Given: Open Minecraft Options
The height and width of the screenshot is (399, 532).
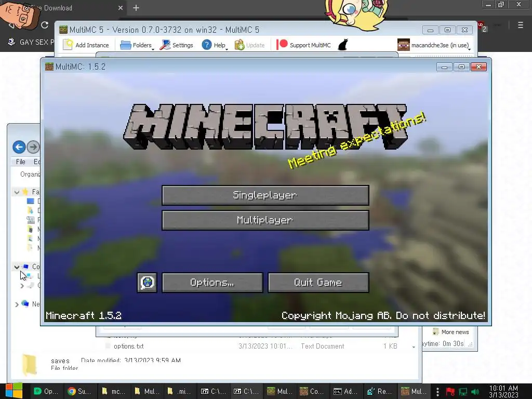Looking at the screenshot, I should 212,282.
